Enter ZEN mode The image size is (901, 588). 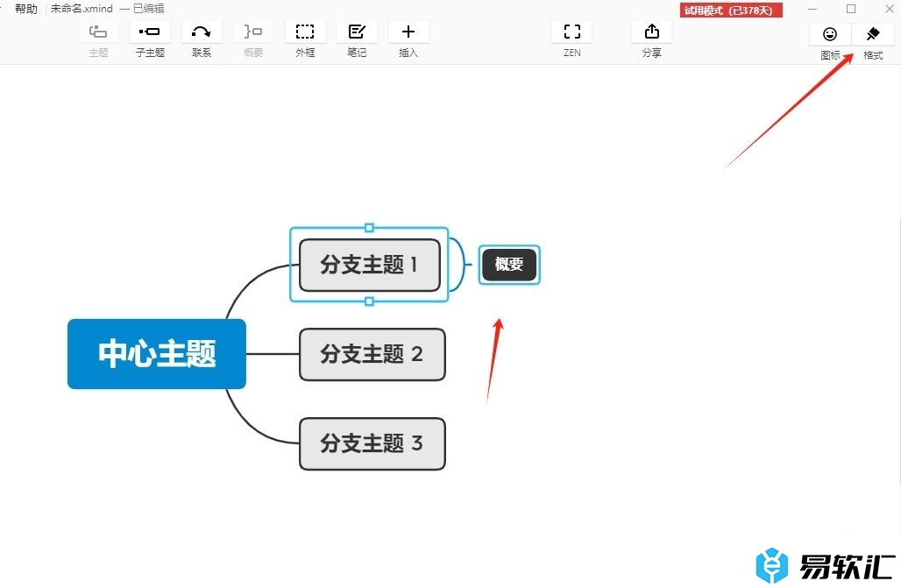point(571,32)
